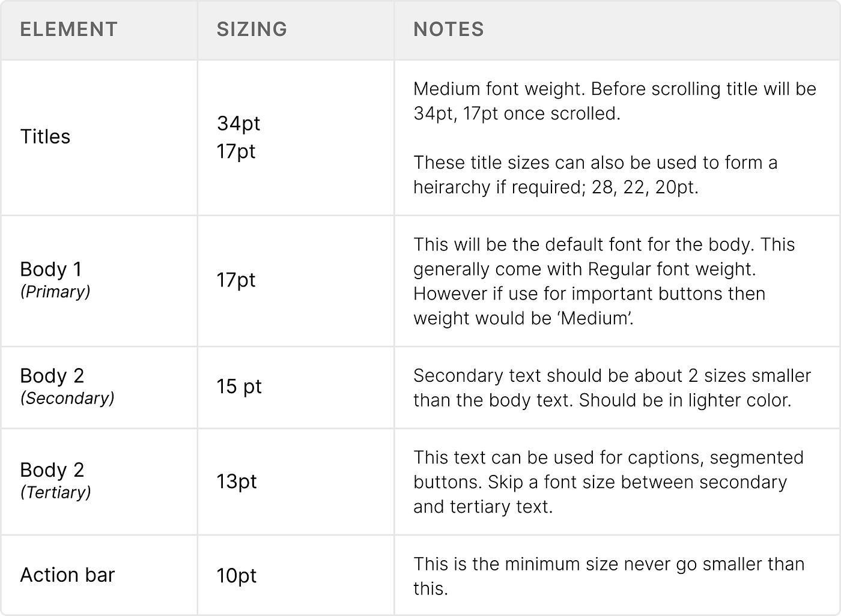This screenshot has height=616, width=841.
Task: Click the 17pt scrolled title size
Action: (236, 151)
